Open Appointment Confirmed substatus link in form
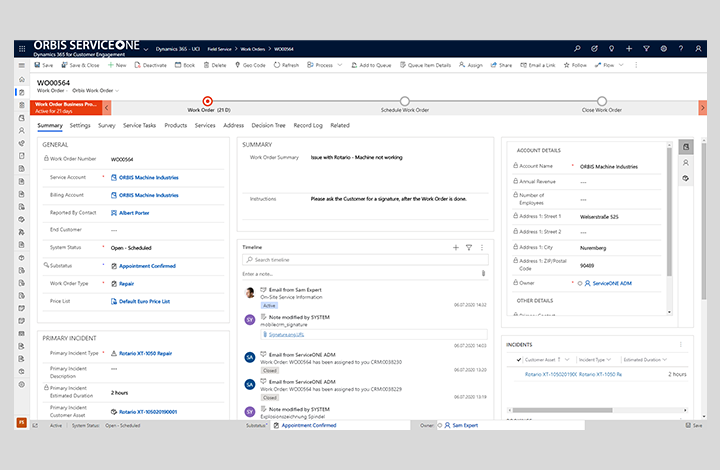 click(147, 266)
